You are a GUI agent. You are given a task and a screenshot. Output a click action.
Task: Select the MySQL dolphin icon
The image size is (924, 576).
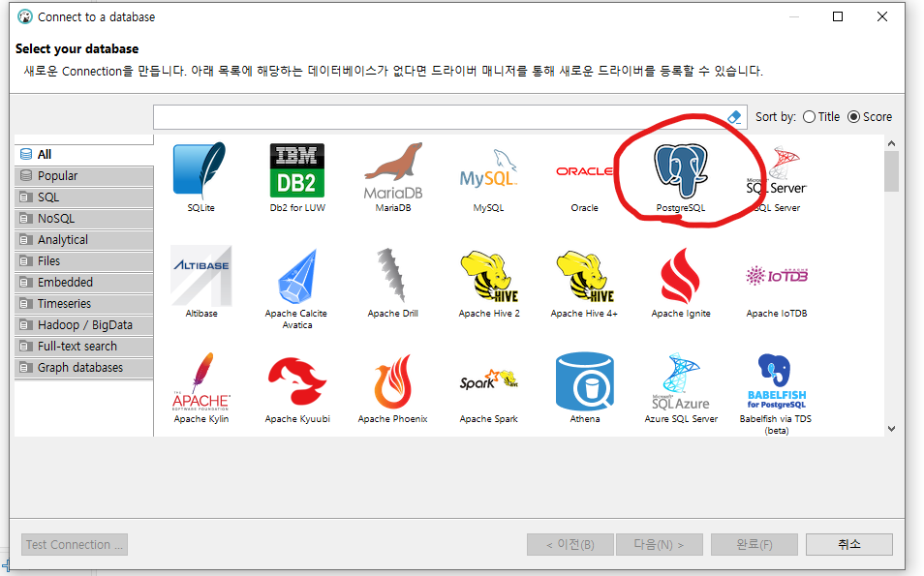[488, 171]
